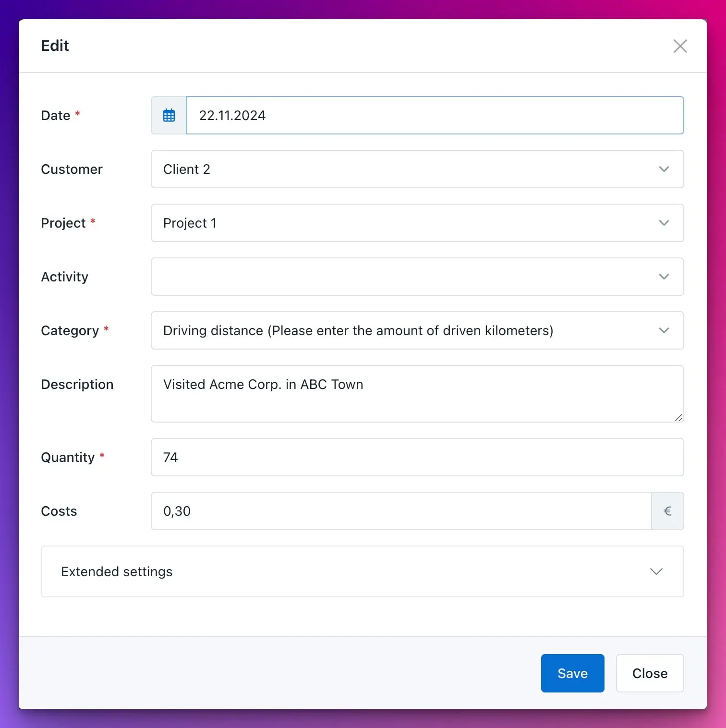The width and height of the screenshot is (726, 728).
Task: Expand the Extended settings section
Action: (363, 571)
